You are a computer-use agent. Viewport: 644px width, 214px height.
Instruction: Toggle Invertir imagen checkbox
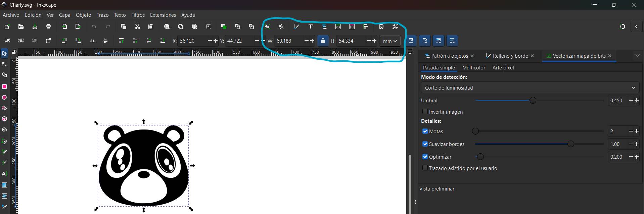(x=425, y=112)
